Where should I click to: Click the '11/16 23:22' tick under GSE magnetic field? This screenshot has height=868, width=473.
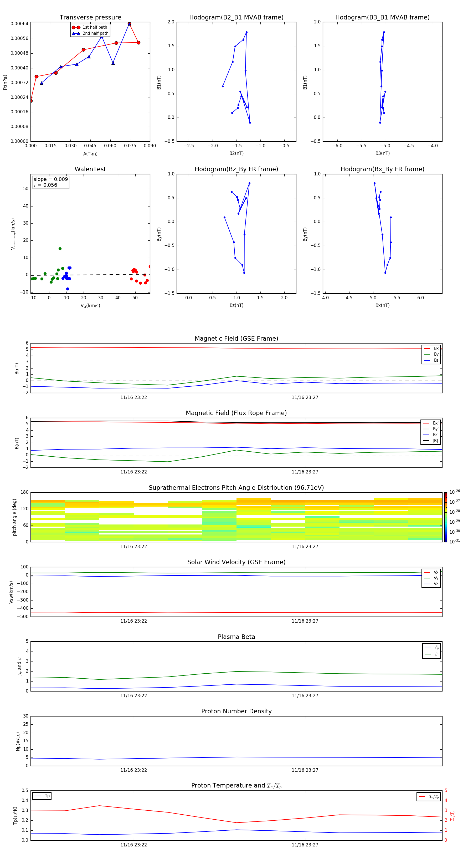click(x=134, y=398)
